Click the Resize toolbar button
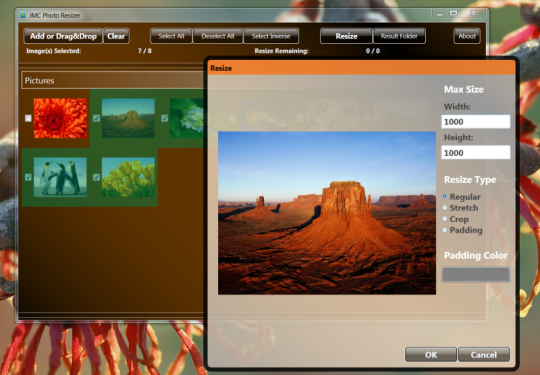 pos(346,36)
